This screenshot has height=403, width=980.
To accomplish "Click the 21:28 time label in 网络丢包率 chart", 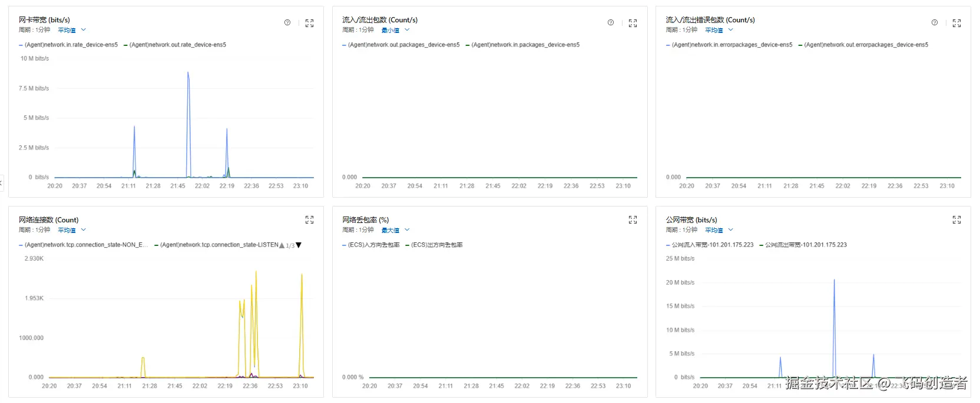I will pos(471,386).
